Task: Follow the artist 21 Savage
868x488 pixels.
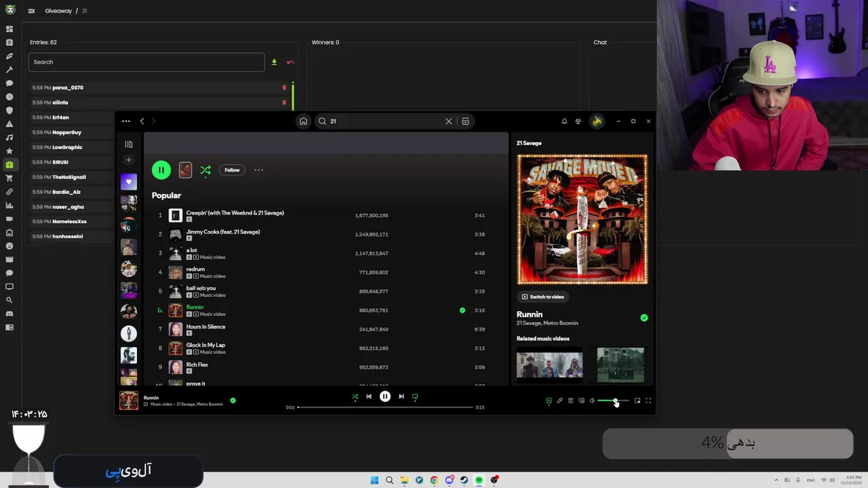Action: (x=232, y=170)
